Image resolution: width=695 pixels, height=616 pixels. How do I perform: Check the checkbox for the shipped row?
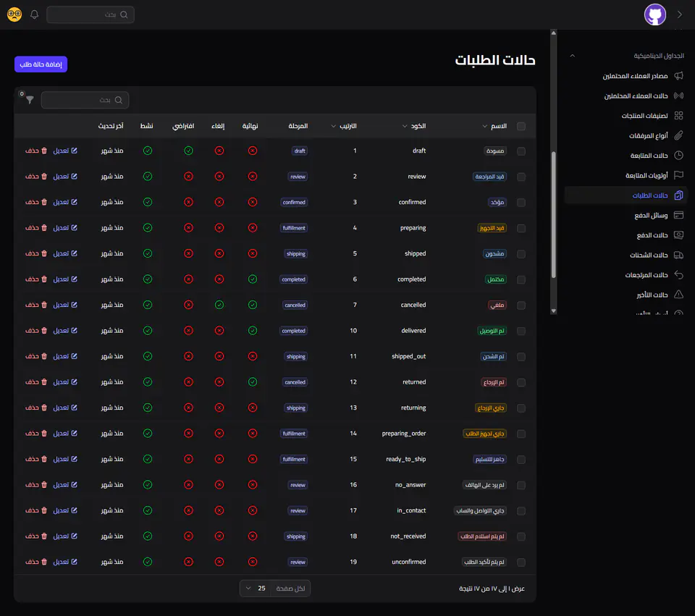[521, 254]
